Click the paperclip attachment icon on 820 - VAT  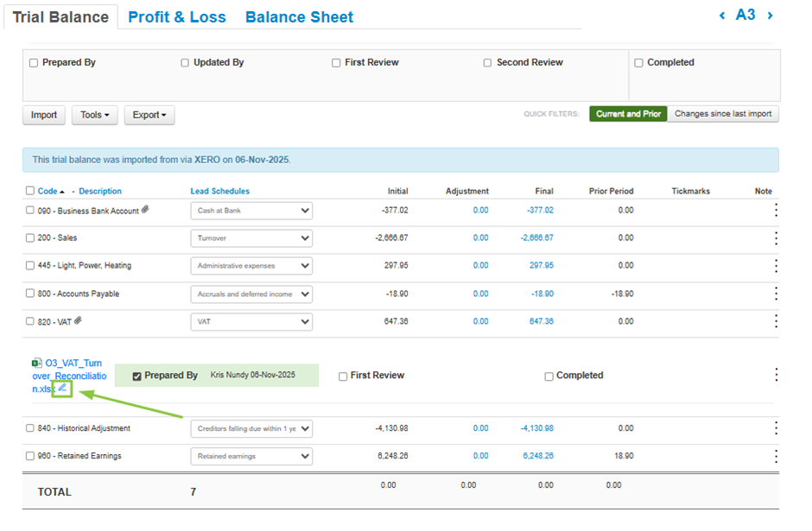(79, 320)
